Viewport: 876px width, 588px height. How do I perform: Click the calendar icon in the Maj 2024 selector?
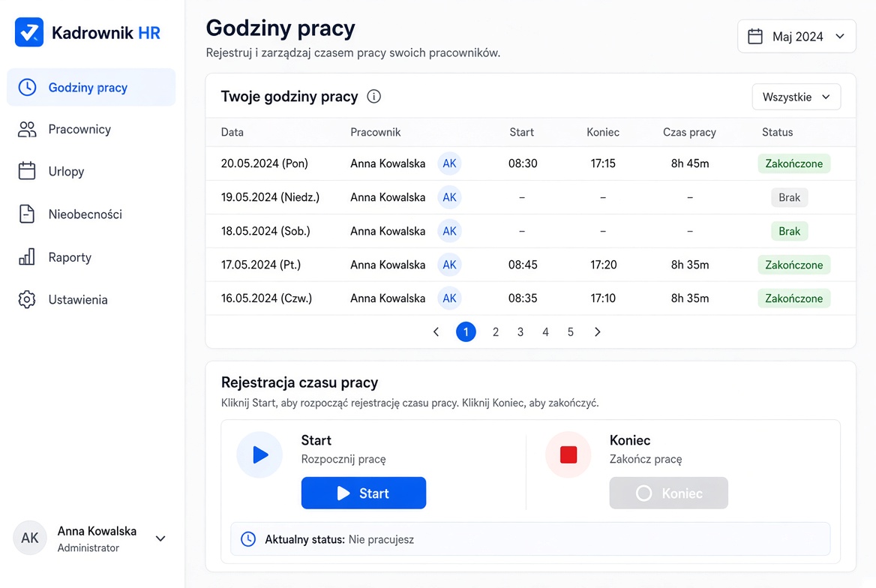coord(755,36)
